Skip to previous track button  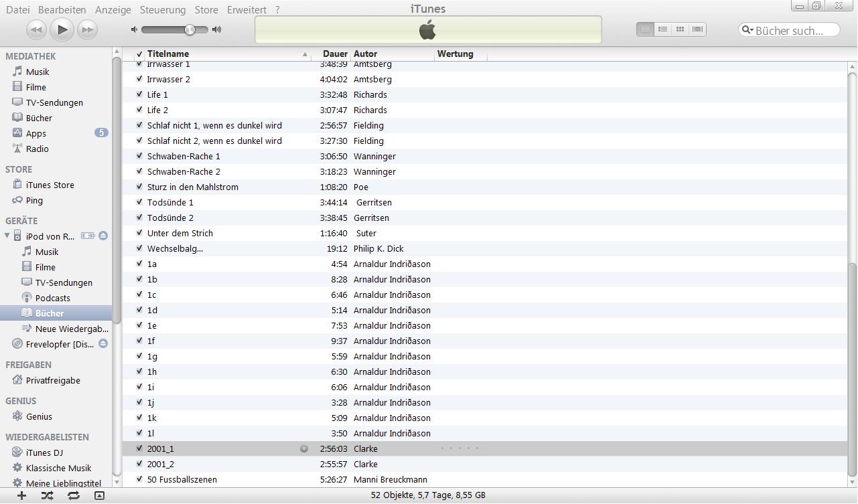pos(36,29)
